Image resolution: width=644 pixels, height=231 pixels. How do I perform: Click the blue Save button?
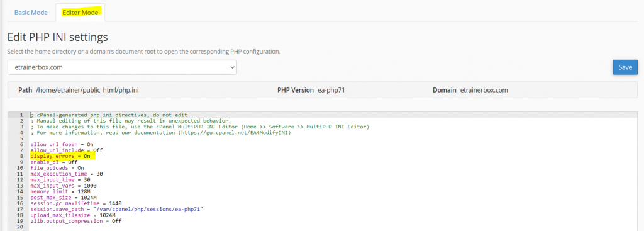click(x=625, y=67)
